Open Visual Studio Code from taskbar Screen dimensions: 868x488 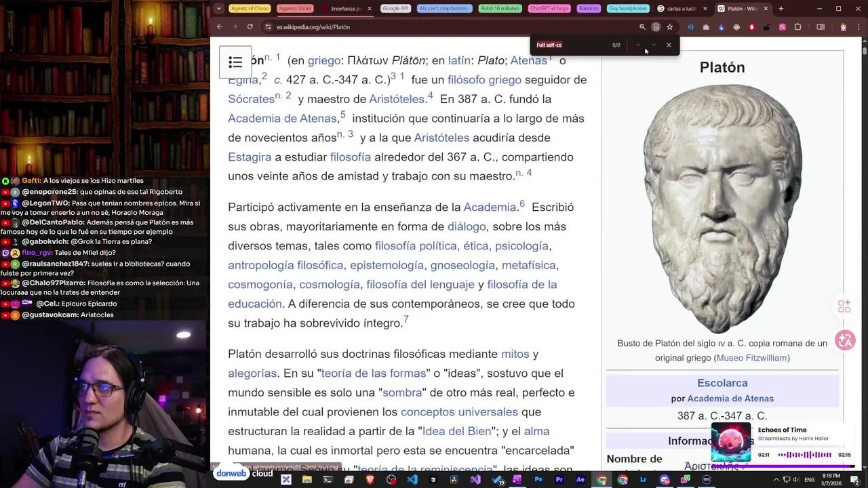(412, 480)
